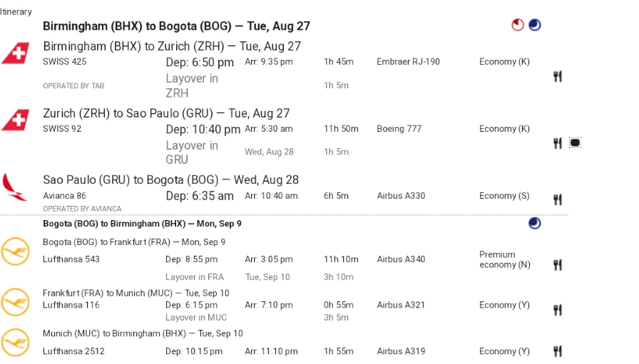The height and width of the screenshot is (364, 639).
Task: Click the meal icon for Avianca 86 flight
Action: [558, 199]
